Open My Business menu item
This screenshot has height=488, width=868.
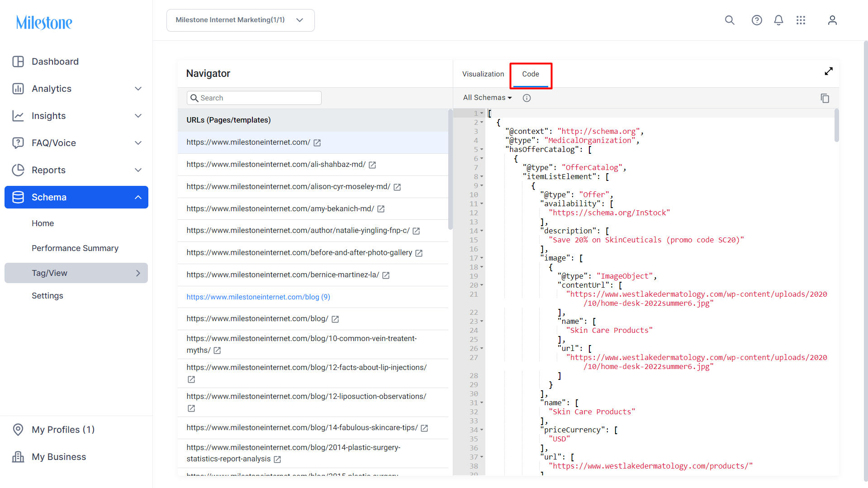click(59, 457)
